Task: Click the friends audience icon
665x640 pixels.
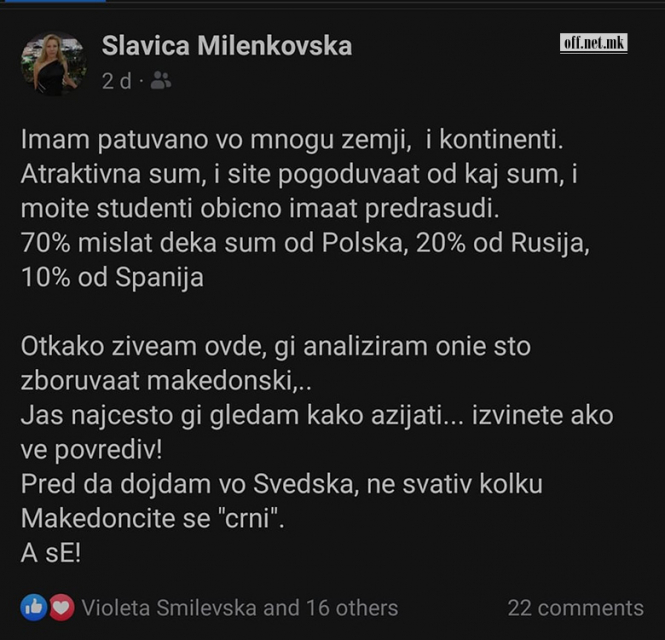Action: point(161,80)
